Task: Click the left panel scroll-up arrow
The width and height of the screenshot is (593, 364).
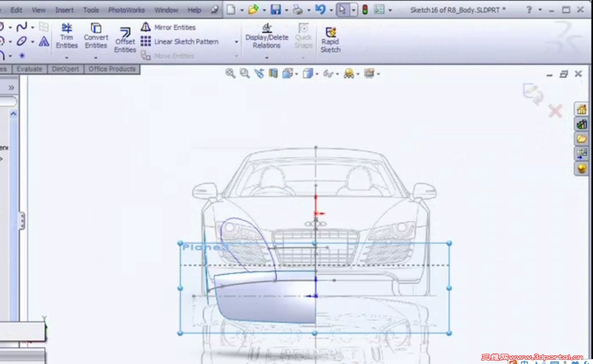Action: point(14,114)
